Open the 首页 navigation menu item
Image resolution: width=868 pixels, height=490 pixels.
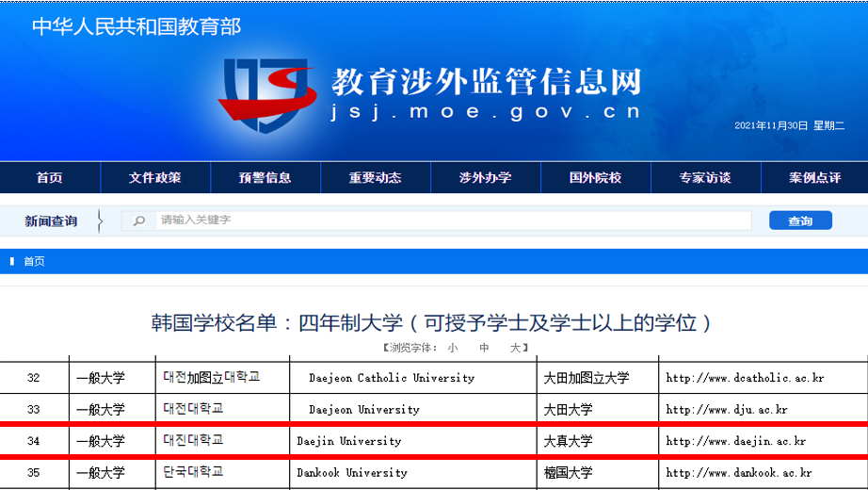pyautogui.click(x=49, y=177)
